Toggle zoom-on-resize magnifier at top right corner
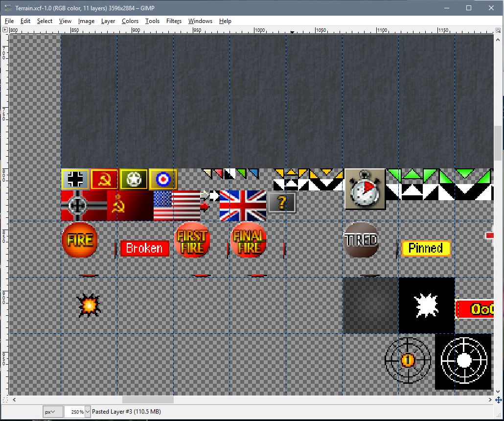This screenshot has height=421, width=504. (498, 30)
